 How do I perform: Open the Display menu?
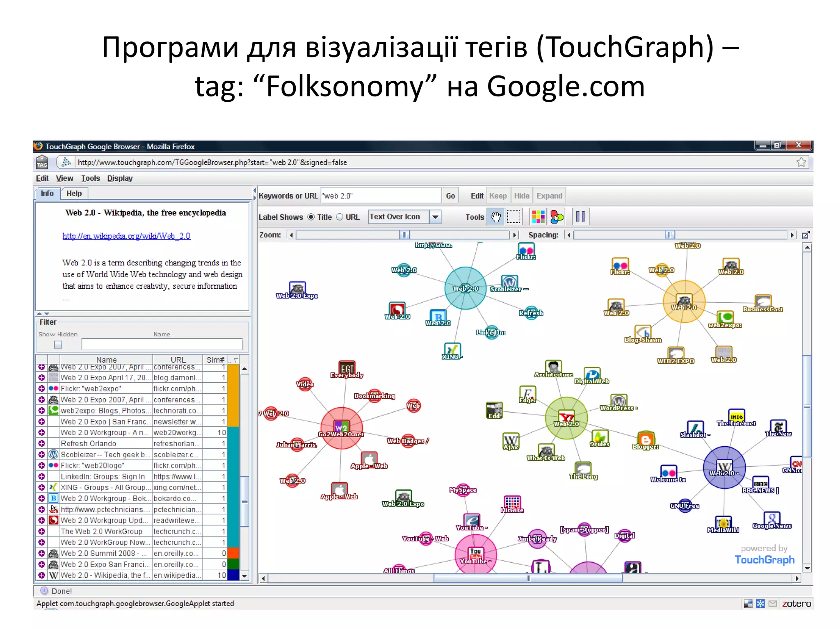120,178
